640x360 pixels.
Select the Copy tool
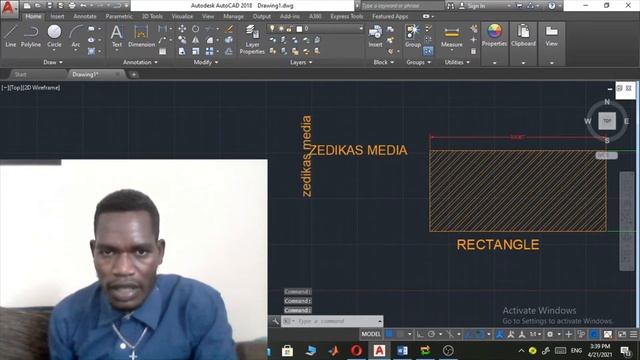182,40
